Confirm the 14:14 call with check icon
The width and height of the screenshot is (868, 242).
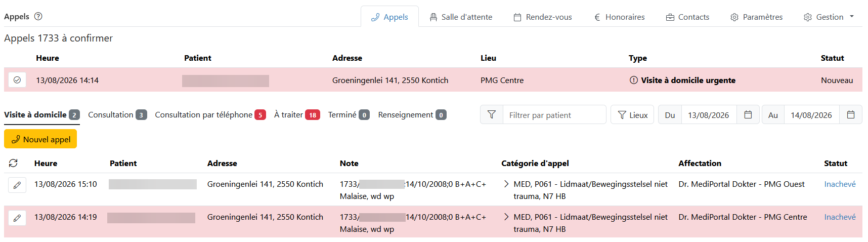pos(17,80)
